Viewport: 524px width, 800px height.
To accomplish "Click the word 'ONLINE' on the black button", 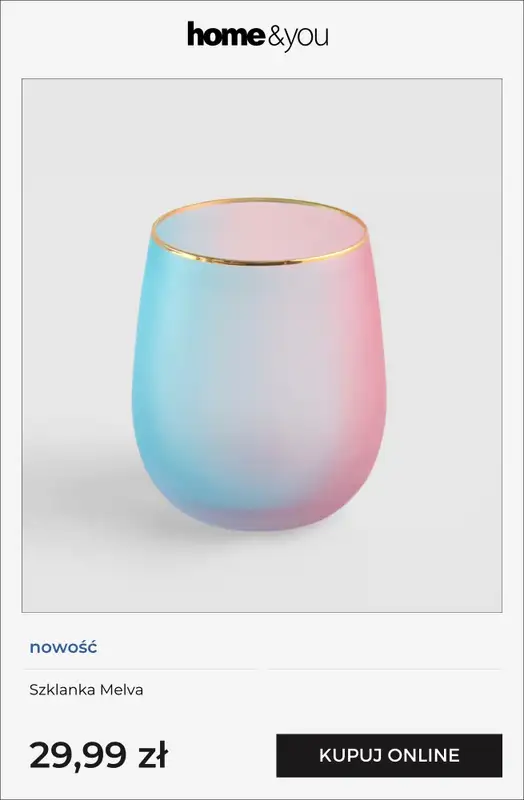I will tap(423, 756).
